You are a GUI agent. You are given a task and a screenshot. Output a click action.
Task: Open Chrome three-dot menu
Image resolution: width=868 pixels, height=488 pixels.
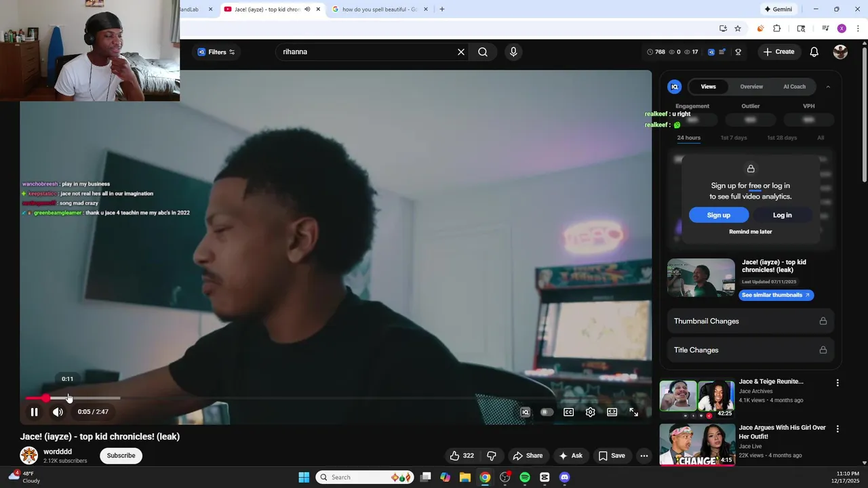(858, 28)
